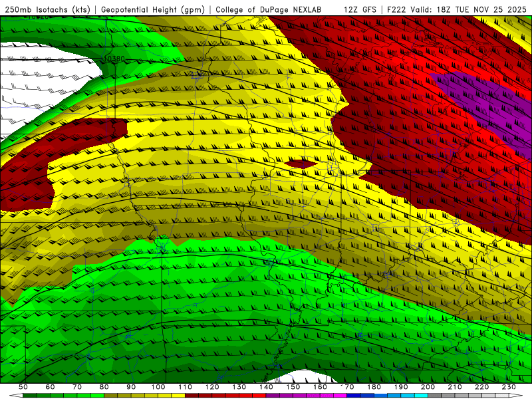Select the olive swatch right of 80
The image size is (532, 399).
coord(110,395)
